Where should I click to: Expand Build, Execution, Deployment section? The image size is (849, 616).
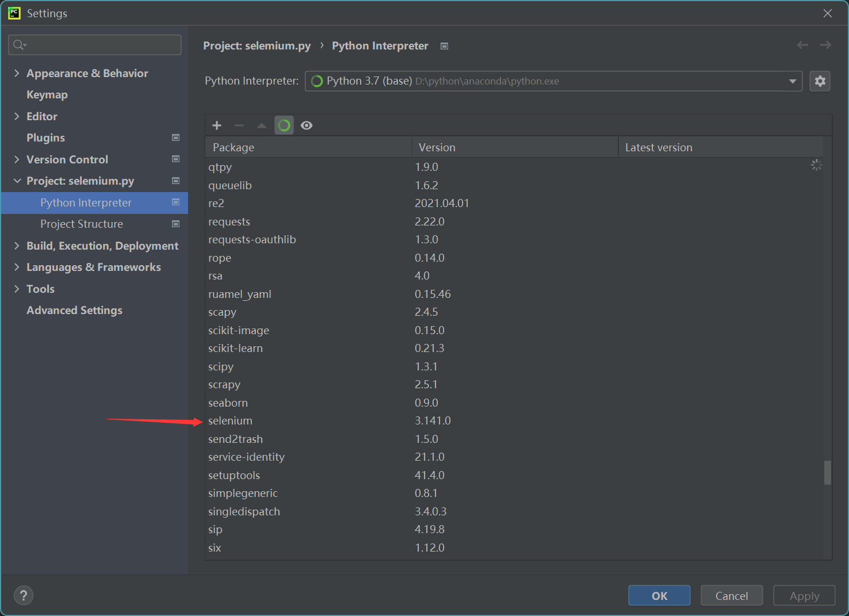pyautogui.click(x=17, y=246)
